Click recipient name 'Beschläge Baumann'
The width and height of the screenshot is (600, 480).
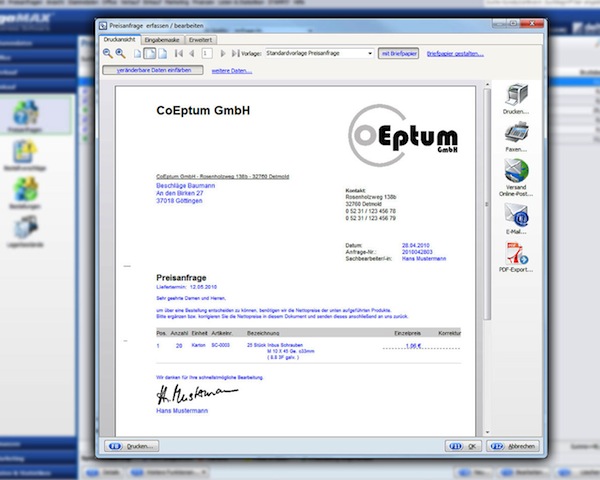pyautogui.click(x=186, y=186)
